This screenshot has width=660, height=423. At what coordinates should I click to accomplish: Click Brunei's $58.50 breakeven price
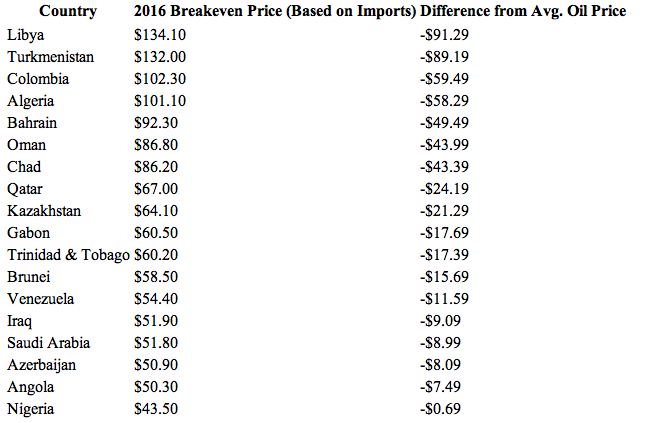156,277
